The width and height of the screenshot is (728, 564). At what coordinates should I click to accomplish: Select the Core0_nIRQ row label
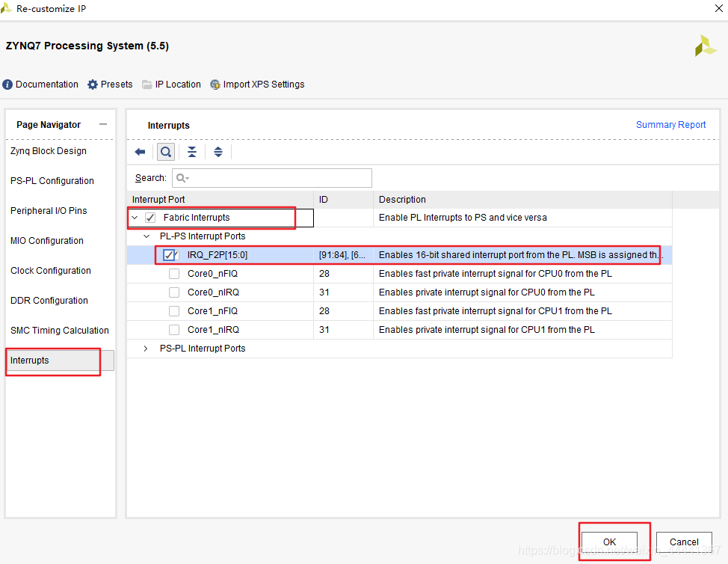(213, 292)
